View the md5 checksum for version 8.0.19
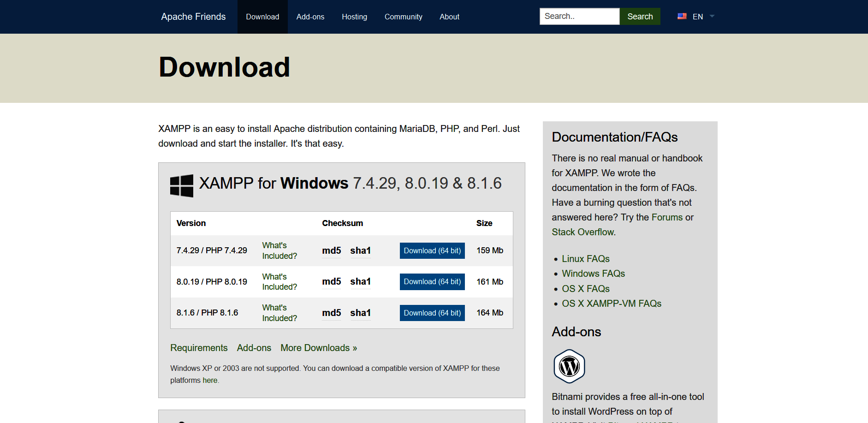This screenshot has width=868, height=423. coord(331,281)
